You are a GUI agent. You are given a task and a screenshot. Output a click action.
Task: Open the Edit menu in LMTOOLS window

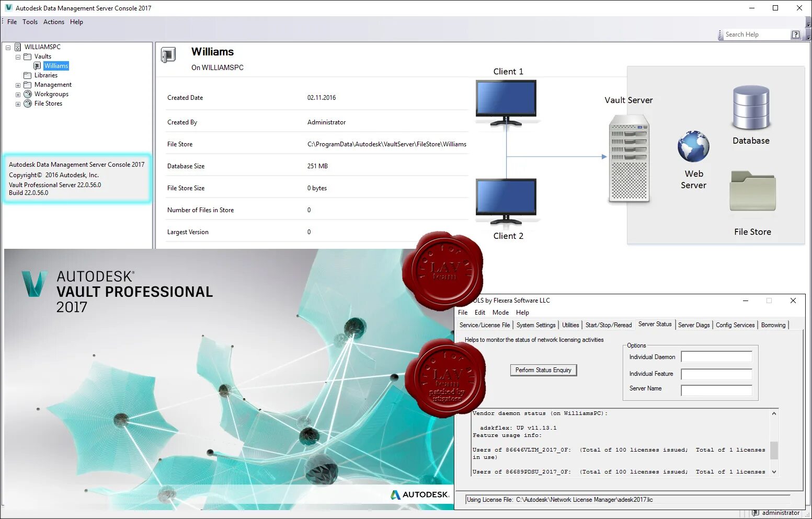[x=480, y=313]
